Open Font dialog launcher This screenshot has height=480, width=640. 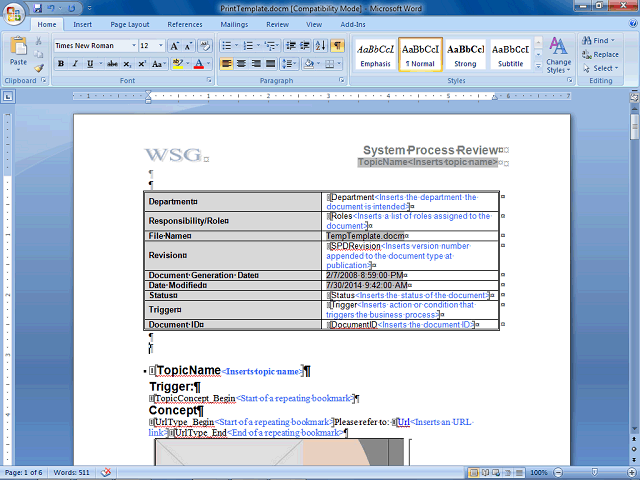[x=209, y=80]
